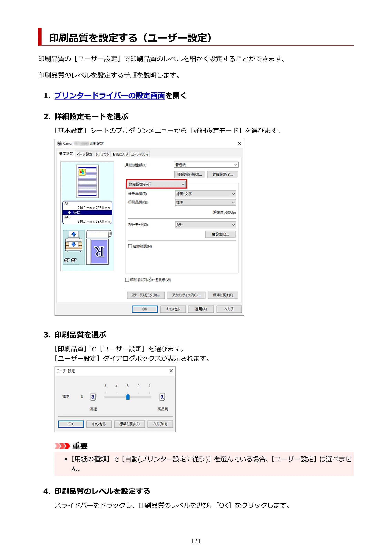Click the 解像度 :600dpi text
This screenshot has height=555, width=392.
(x=224, y=212)
